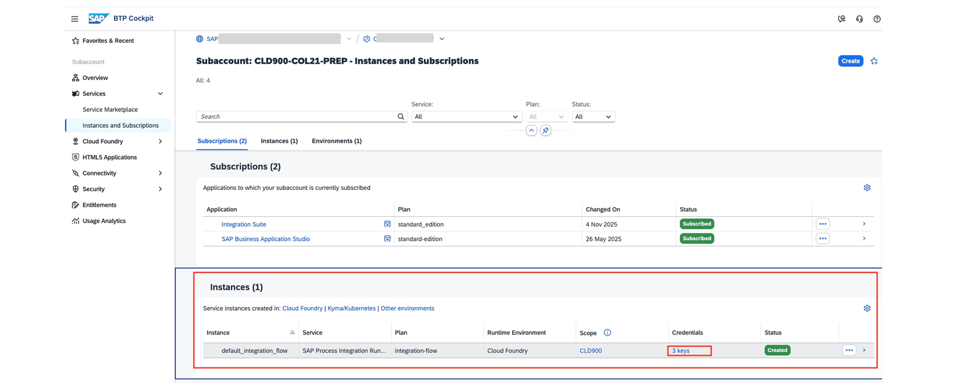The image size is (980, 389).
Task: Click the Entitlements sidebar icon
Action: (75, 205)
